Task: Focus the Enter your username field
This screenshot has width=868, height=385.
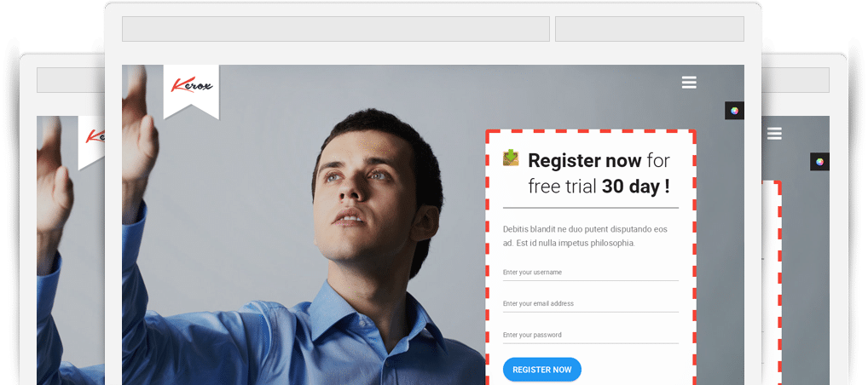Action: [591, 273]
